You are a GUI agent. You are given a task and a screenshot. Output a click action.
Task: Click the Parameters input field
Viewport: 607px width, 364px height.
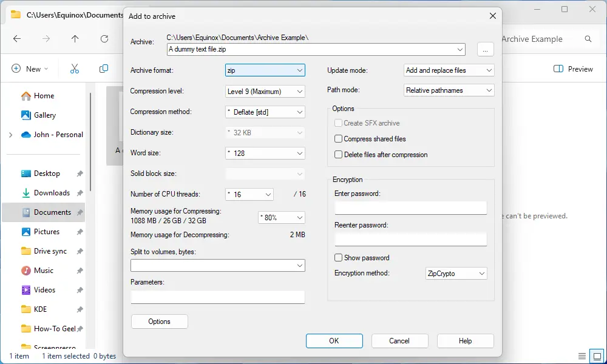coord(217,297)
